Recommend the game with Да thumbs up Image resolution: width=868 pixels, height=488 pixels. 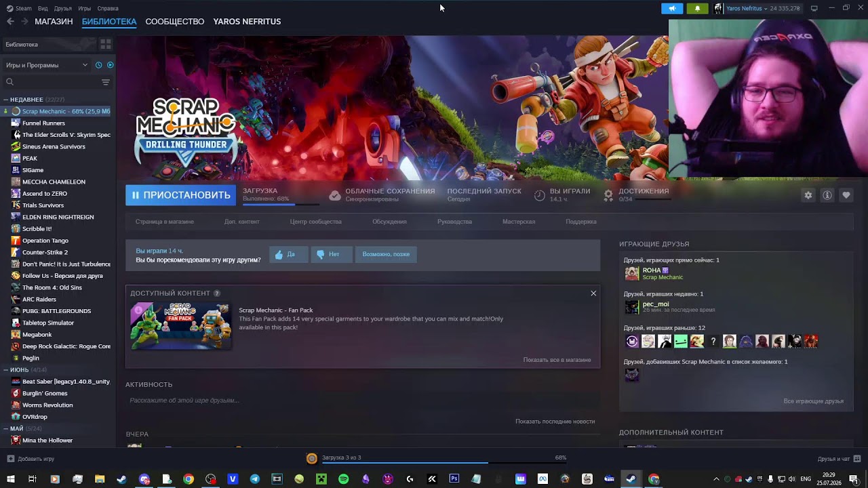coord(288,254)
